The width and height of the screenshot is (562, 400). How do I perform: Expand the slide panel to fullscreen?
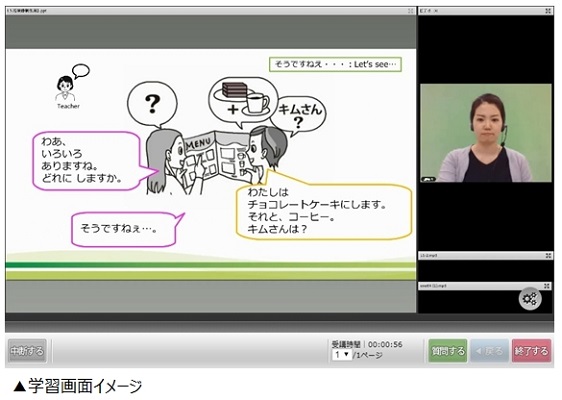(411, 11)
